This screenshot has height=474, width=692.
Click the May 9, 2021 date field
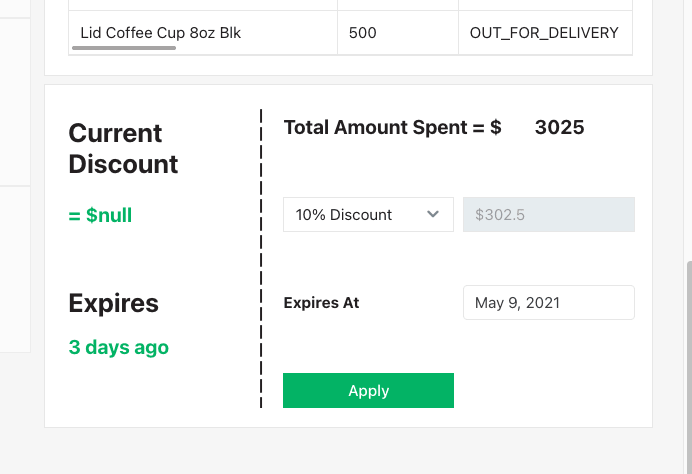[x=548, y=303]
